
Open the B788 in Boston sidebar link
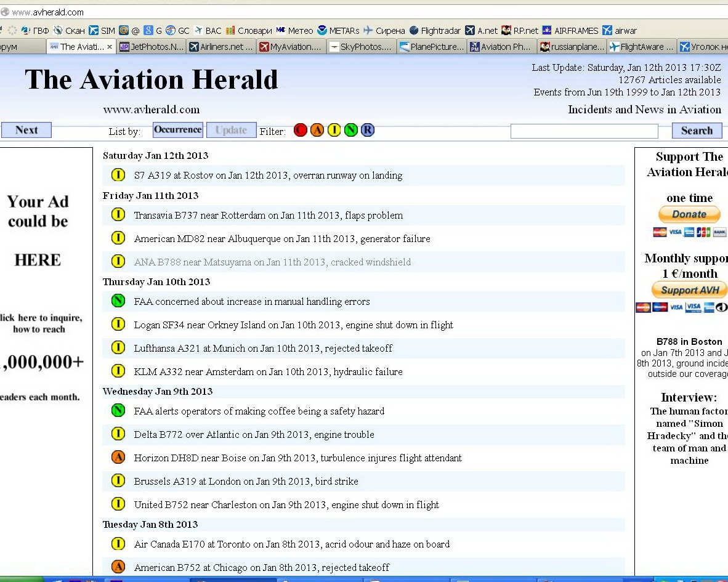tap(689, 342)
